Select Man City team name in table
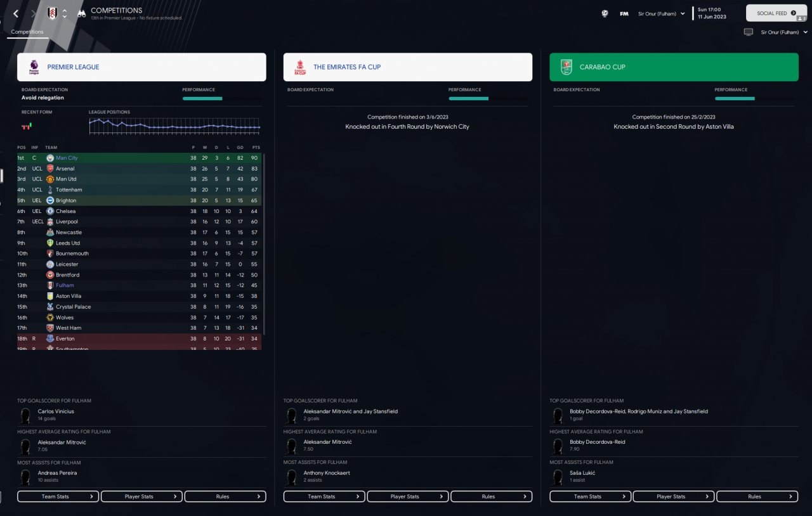 point(67,158)
